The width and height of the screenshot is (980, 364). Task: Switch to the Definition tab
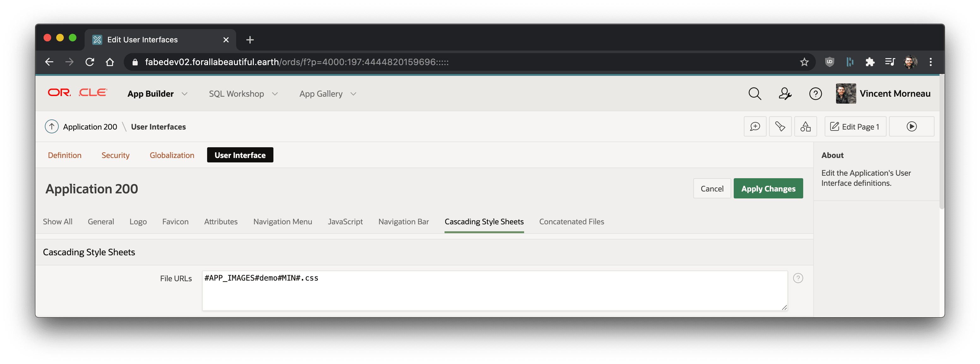click(x=65, y=155)
